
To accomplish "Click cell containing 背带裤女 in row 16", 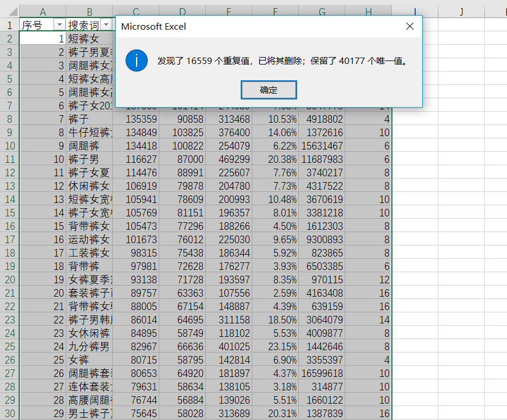I will pyautogui.click(x=90, y=226).
